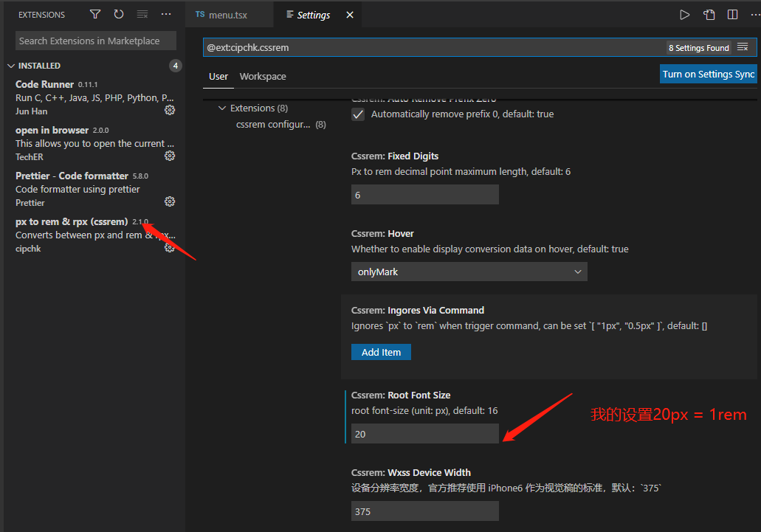Select the Workspace settings tab
The width and height of the screenshot is (761, 532).
(262, 76)
